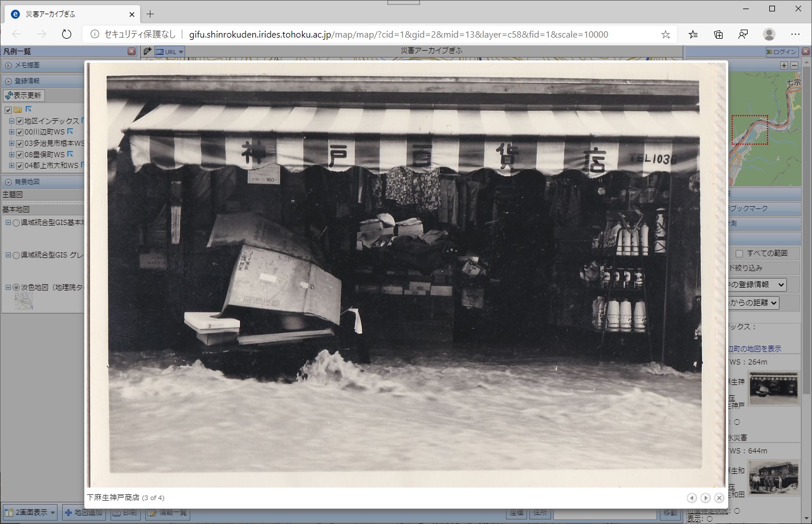Viewport: 812px width, 524px height.
Task: Shrink overview map with minus icon
Action: click(x=794, y=65)
